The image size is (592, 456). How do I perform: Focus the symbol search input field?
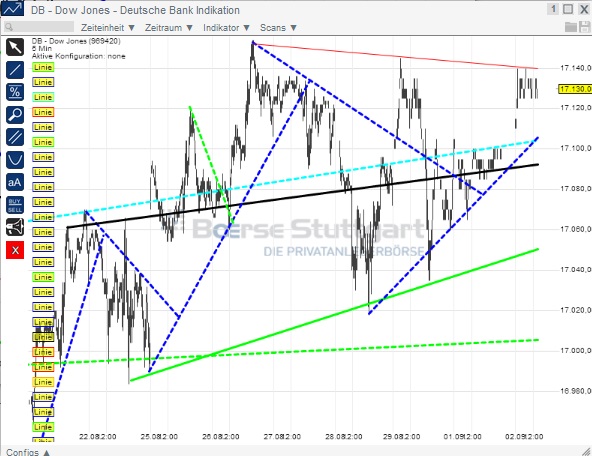39,27
